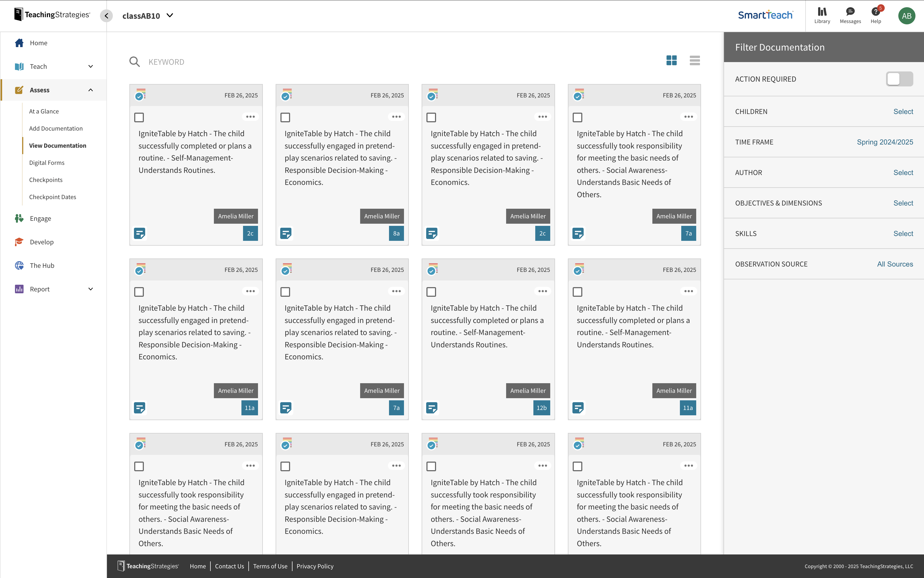The height and width of the screenshot is (578, 924).
Task: Open more options on the 8a card
Action: (x=396, y=117)
